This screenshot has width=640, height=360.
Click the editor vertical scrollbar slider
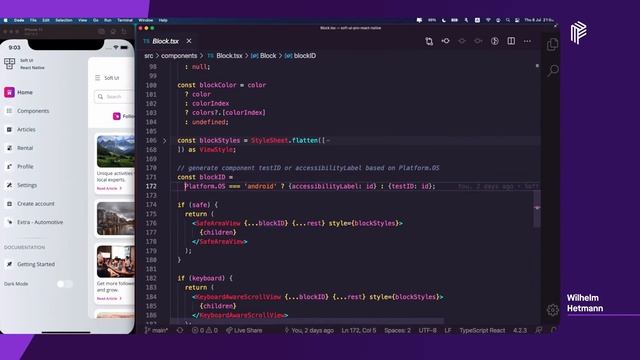pyautogui.click(x=537, y=209)
